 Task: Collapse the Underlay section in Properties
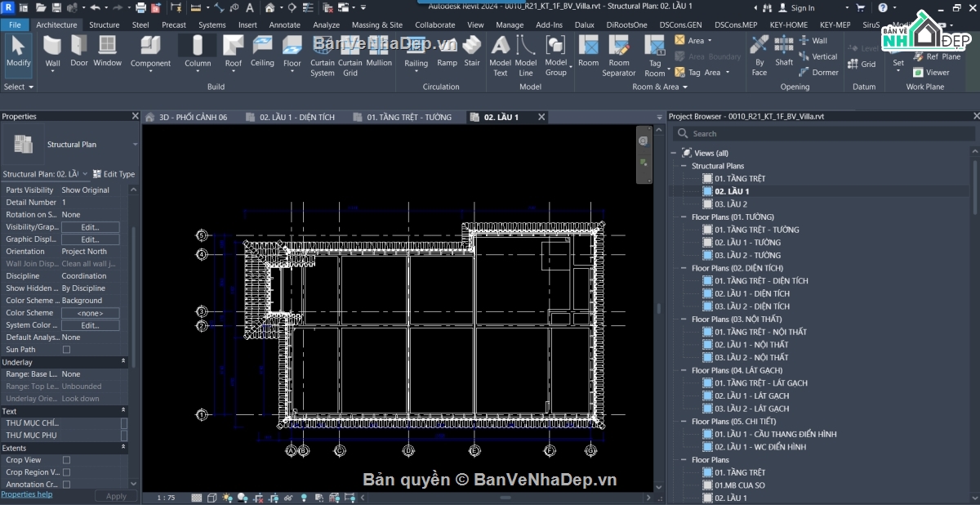123,361
